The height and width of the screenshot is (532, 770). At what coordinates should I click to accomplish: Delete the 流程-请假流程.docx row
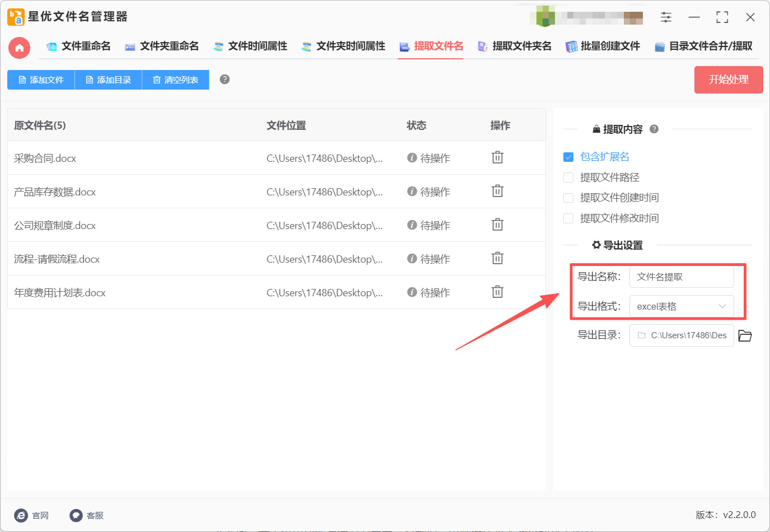click(x=497, y=258)
